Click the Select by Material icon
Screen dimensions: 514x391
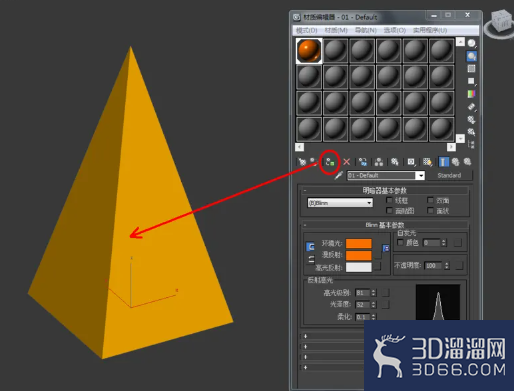tap(471, 132)
